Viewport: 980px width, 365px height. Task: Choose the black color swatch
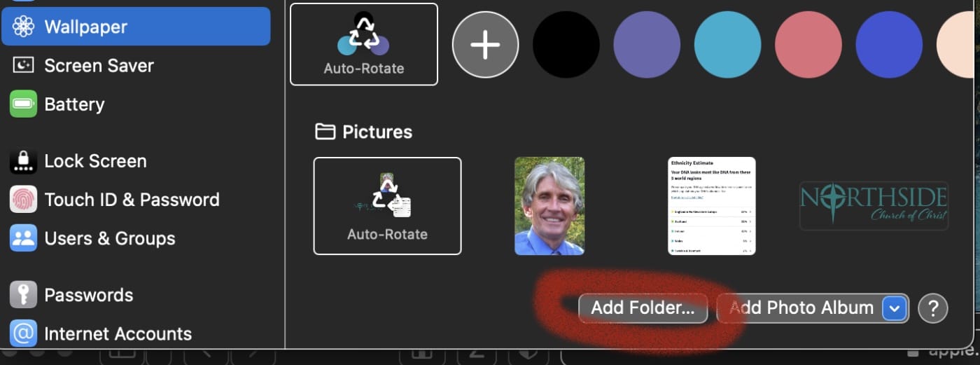(566, 45)
